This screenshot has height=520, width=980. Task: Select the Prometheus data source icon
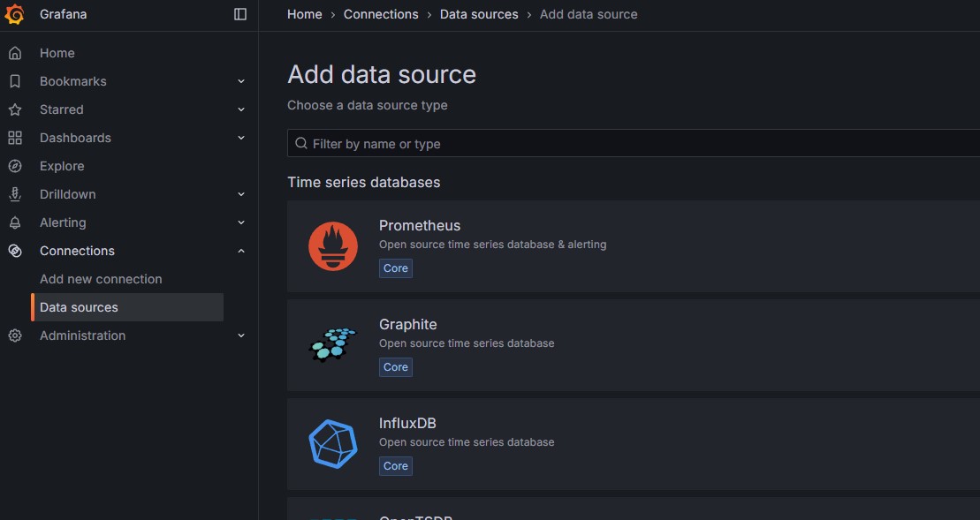coord(332,245)
